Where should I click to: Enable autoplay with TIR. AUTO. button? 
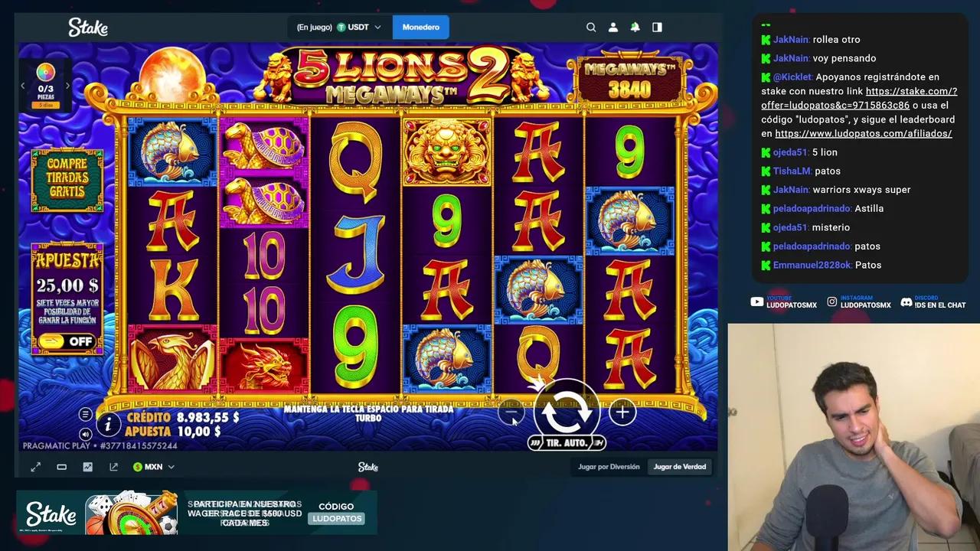tap(567, 442)
